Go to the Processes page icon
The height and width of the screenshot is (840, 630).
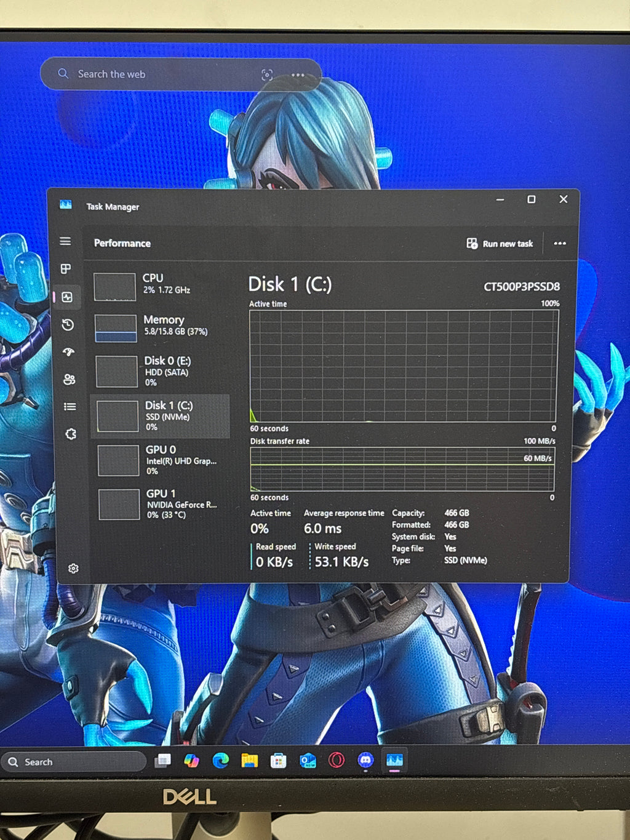pyautogui.click(x=66, y=269)
